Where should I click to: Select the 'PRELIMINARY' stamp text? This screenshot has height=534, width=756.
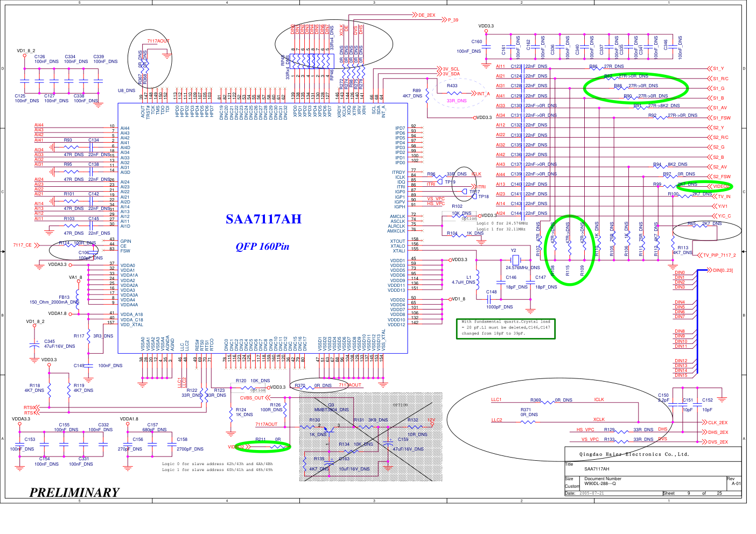[74, 492]
